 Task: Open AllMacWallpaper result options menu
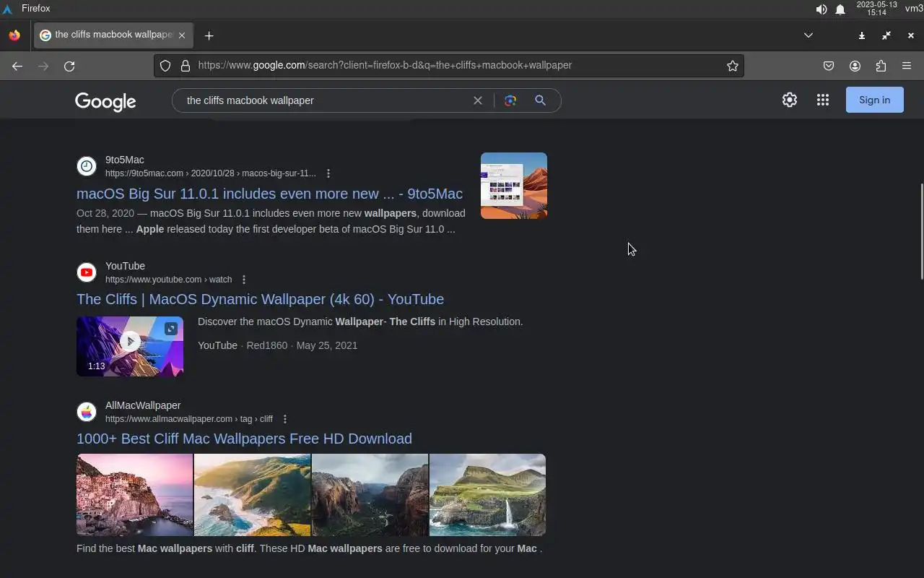pyautogui.click(x=285, y=419)
